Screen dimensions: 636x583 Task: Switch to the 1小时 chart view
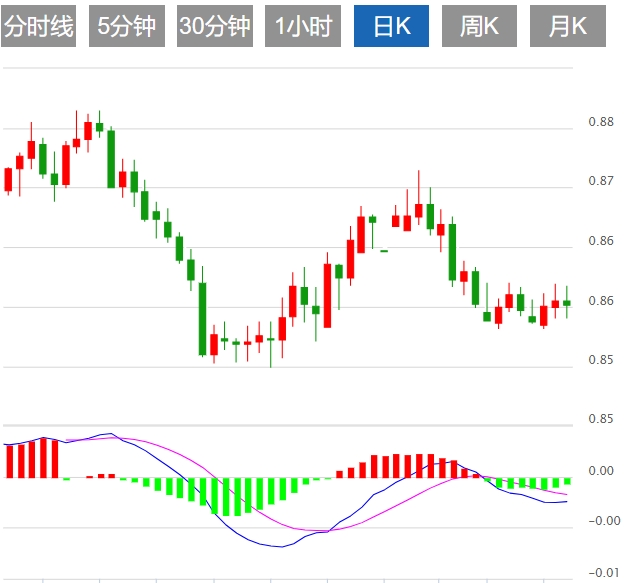(x=303, y=26)
